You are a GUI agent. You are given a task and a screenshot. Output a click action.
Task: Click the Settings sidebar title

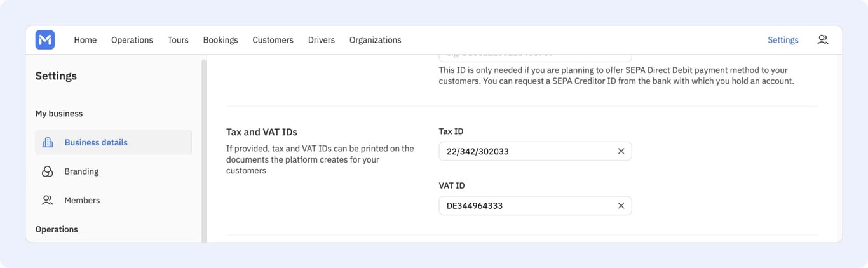point(56,76)
